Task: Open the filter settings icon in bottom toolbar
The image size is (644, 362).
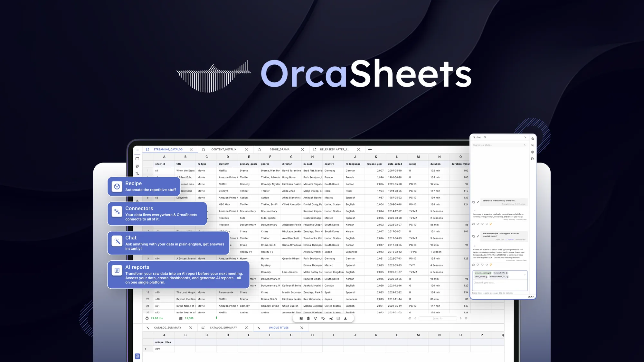Action: pyautogui.click(x=301, y=319)
